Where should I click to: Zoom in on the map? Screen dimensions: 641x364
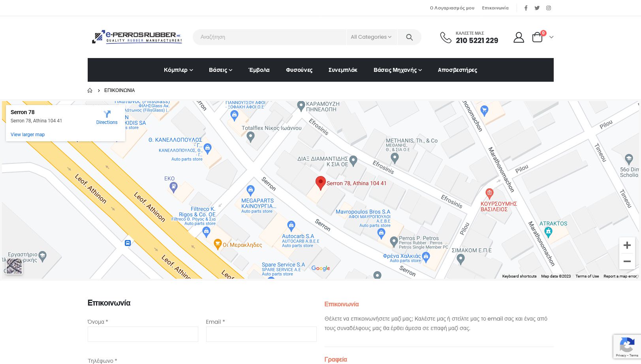pyautogui.click(x=627, y=245)
